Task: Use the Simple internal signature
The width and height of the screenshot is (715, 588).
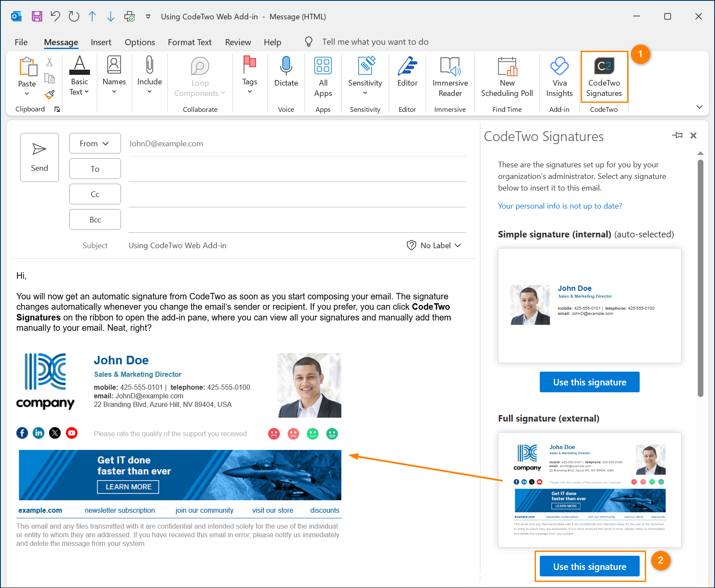Action: (589, 382)
